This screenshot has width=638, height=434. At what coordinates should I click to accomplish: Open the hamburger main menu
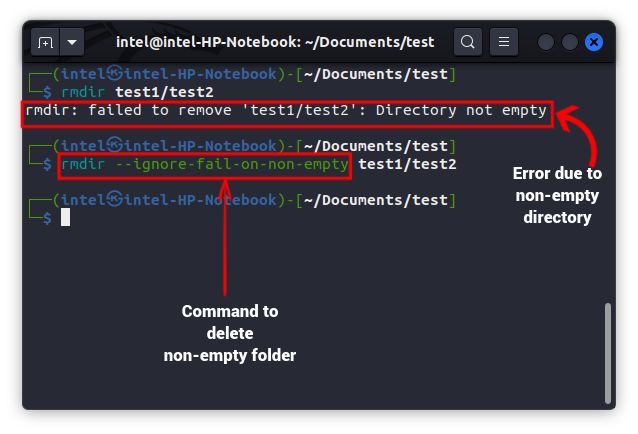[x=504, y=42]
